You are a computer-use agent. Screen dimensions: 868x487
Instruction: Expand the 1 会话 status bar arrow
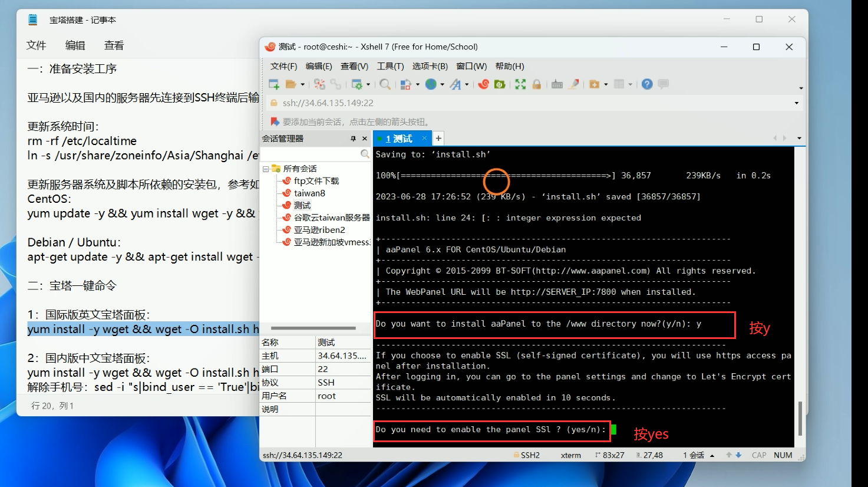point(712,455)
